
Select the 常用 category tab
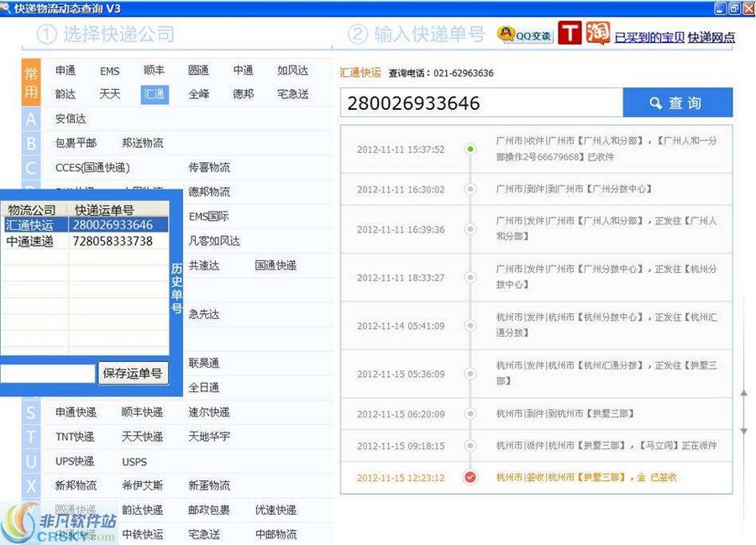pos(31,82)
